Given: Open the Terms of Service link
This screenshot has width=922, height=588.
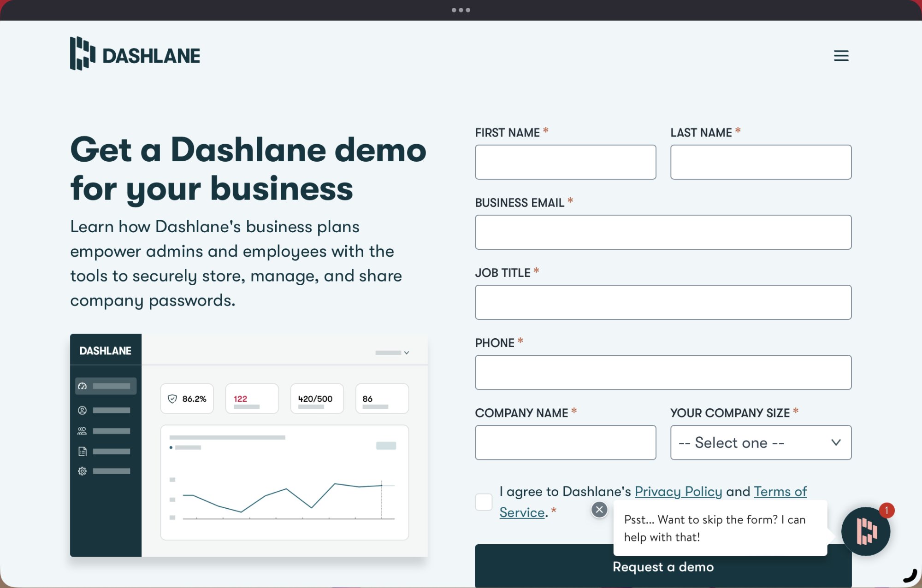Looking at the screenshot, I should pyautogui.click(x=780, y=492).
